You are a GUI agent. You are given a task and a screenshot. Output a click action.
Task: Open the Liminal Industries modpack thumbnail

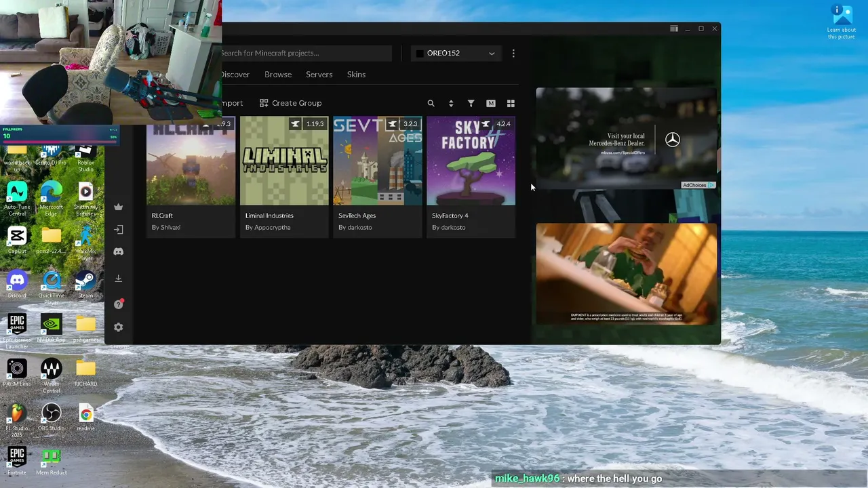point(284,161)
